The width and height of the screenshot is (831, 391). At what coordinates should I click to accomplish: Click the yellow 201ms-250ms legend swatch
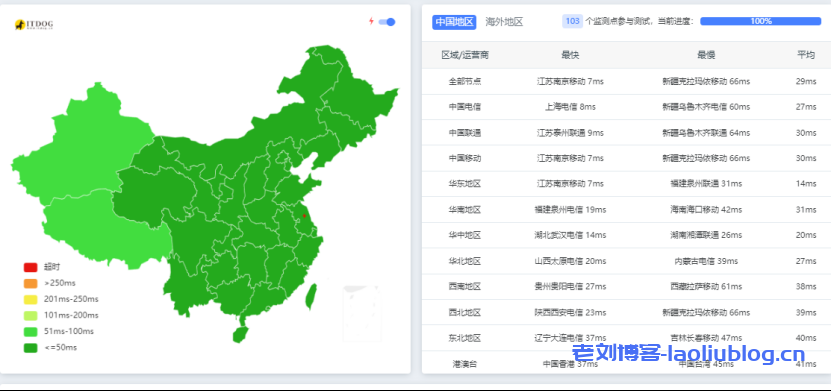[x=30, y=299]
